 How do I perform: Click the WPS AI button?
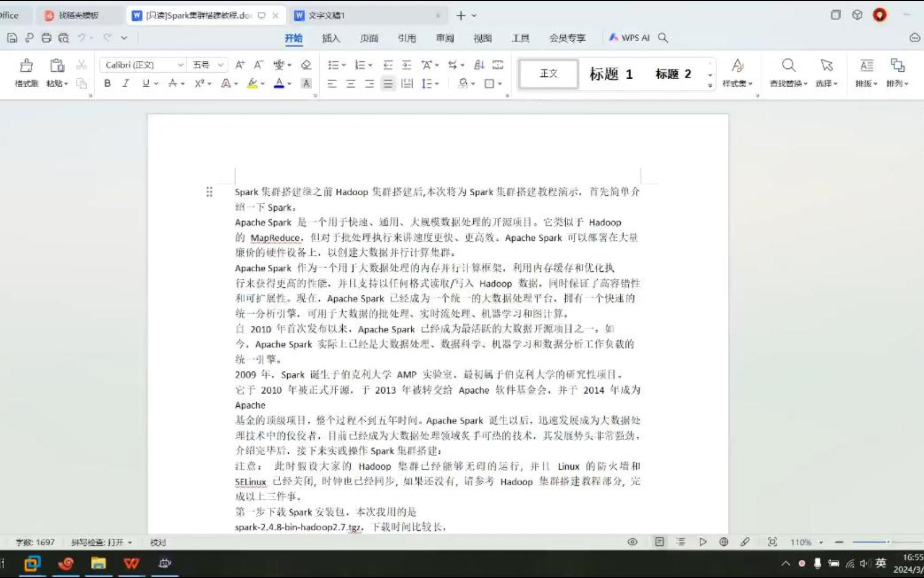(629, 37)
